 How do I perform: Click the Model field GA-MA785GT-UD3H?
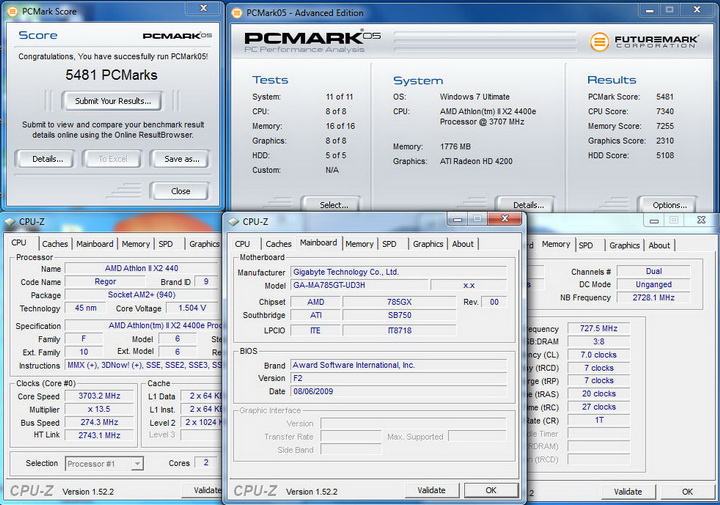(359, 286)
